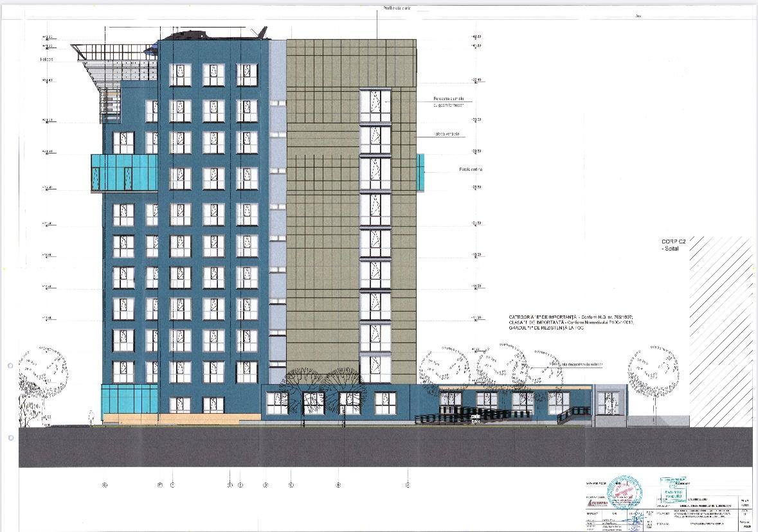Click the round blue stamp in title block
This screenshot has width=758, height=532.
tap(624, 492)
